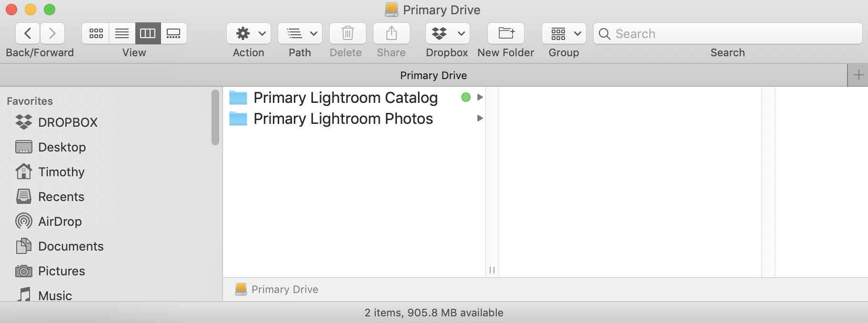This screenshot has height=323, width=868.
Task: Close the Finder window
Action: coord(11,10)
